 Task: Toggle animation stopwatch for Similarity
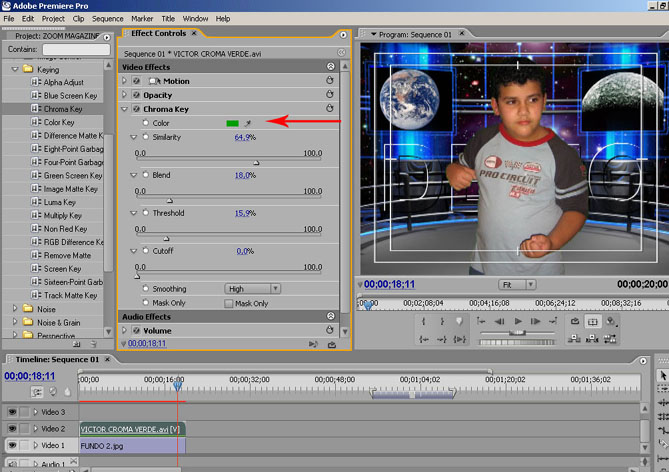point(145,136)
